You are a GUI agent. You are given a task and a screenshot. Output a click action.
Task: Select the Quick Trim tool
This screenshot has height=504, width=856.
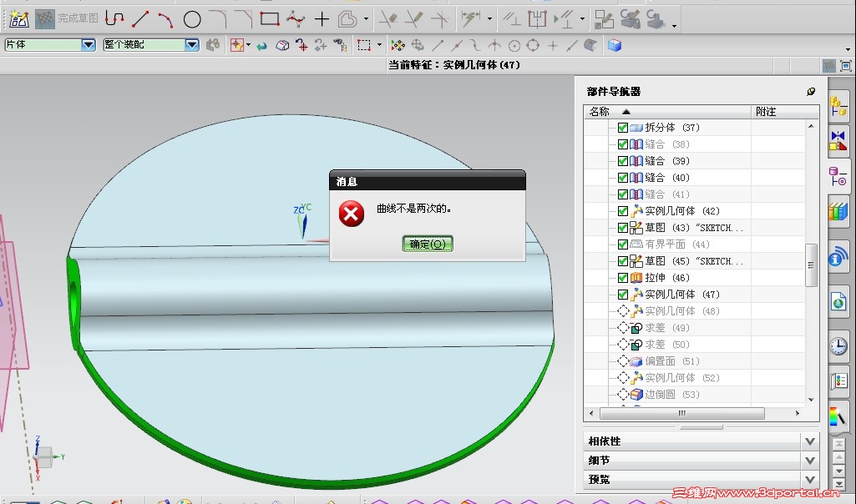coord(388,20)
